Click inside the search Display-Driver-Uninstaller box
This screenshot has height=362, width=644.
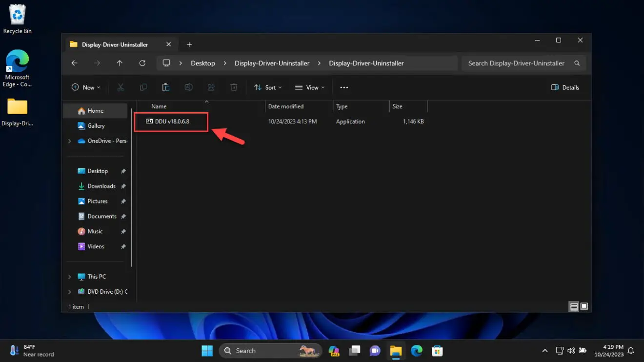click(516, 63)
